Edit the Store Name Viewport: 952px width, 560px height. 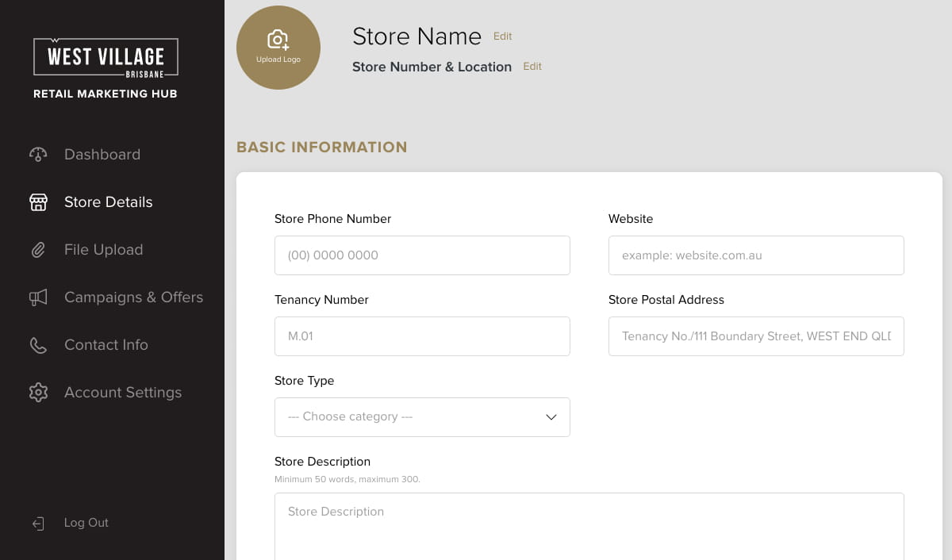(502, 36)
